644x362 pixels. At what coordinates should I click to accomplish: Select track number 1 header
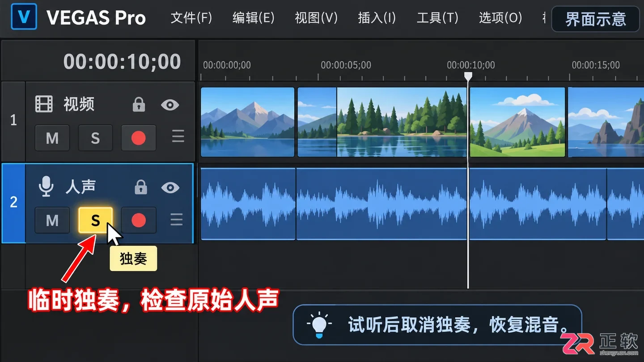point(13,121)
